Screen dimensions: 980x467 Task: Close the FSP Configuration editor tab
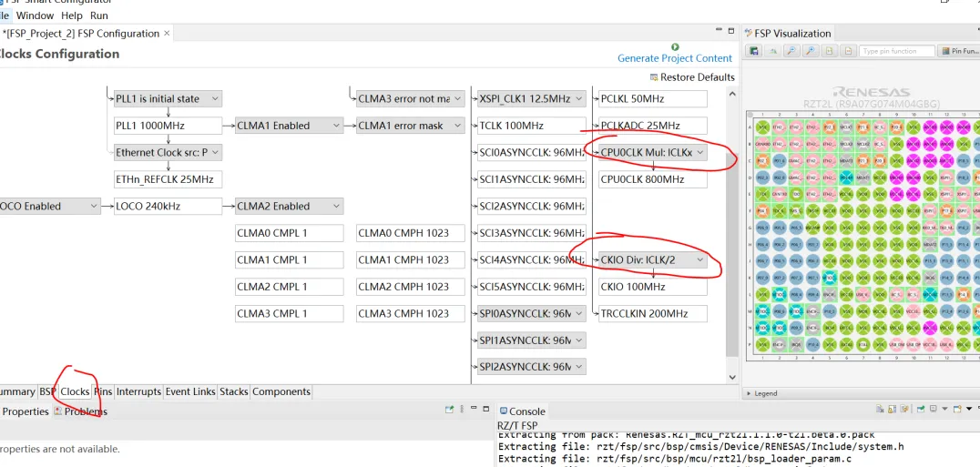[167, 33]
